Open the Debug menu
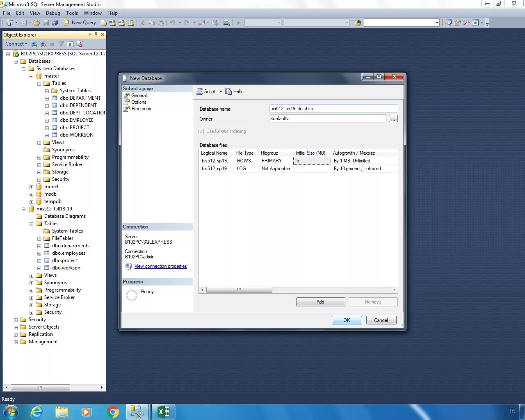Viewport: 525px width, 420px height. (53, 13)
